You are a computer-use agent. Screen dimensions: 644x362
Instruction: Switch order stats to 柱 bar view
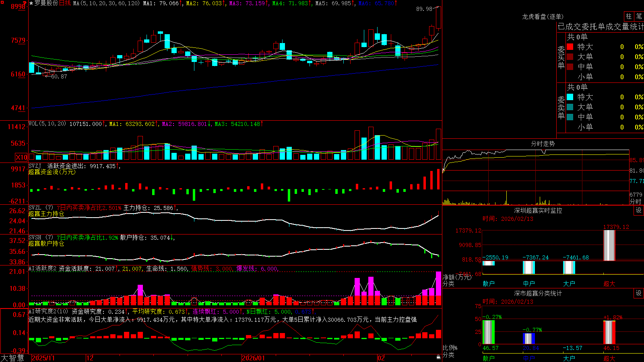[629, 16]
